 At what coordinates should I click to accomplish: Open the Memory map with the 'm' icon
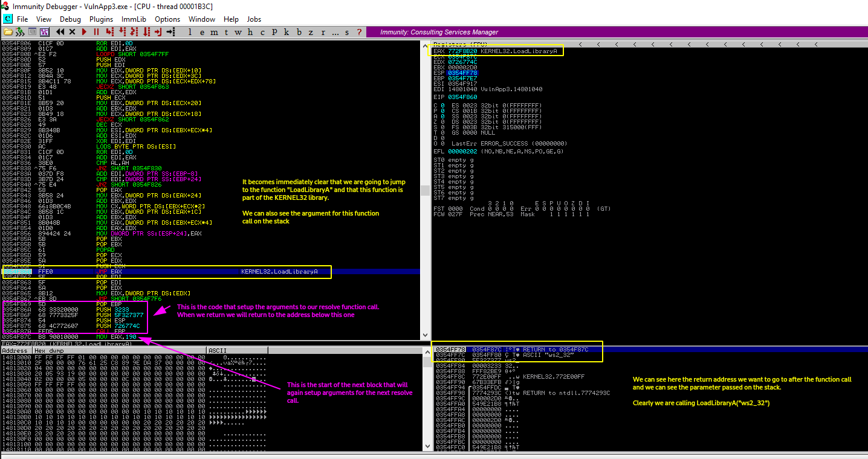tap(214, 32)
